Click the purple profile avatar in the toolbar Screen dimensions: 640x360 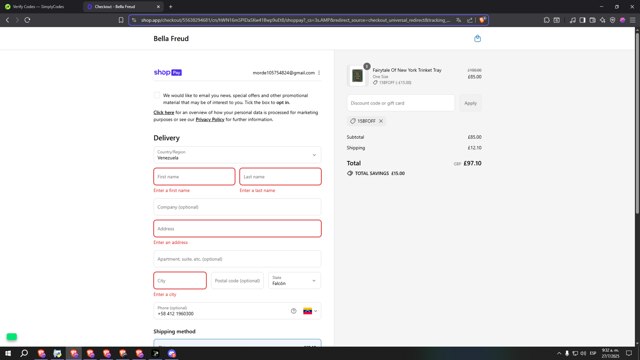tap(622, 20)
